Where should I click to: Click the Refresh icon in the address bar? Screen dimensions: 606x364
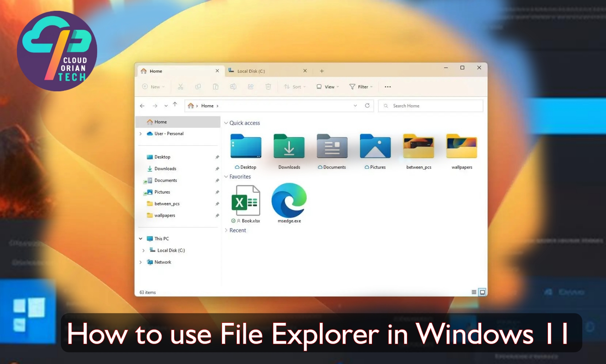click(x=367, y=105)
